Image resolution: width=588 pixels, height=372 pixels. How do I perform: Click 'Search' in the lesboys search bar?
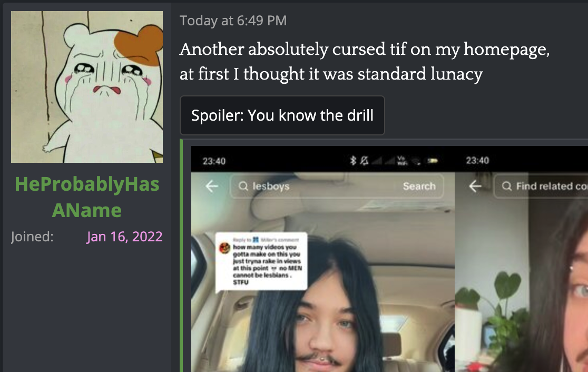(419, 186)
